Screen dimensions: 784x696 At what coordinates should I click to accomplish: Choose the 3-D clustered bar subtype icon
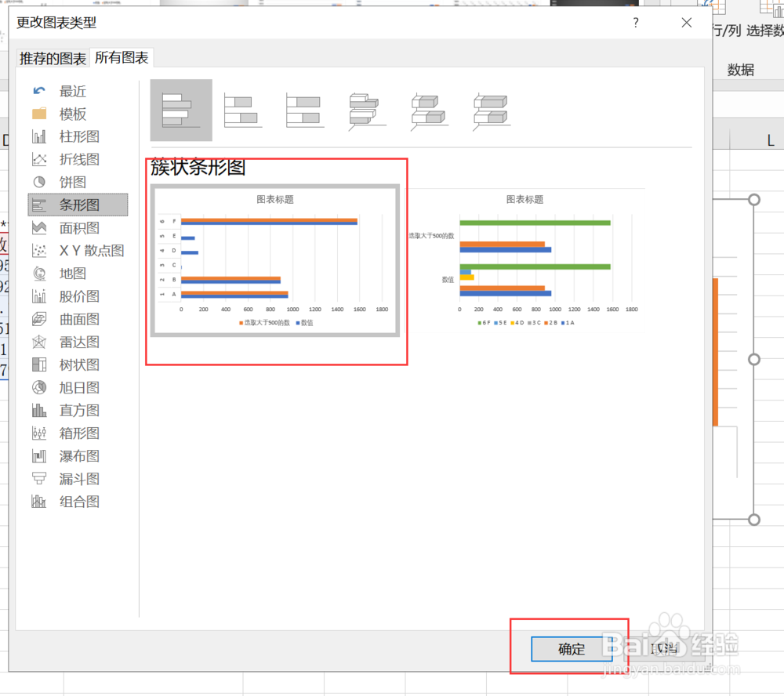coord(366,110)
